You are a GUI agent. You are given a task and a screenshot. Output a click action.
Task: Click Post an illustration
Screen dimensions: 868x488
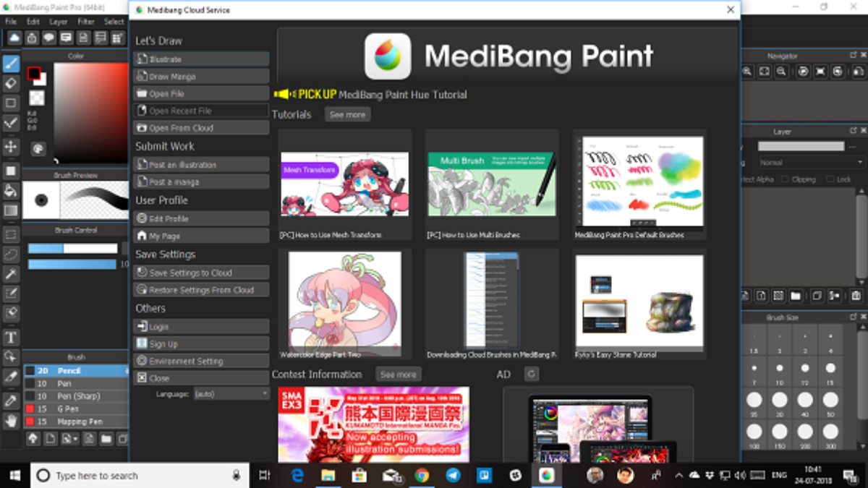click(201, 165)
